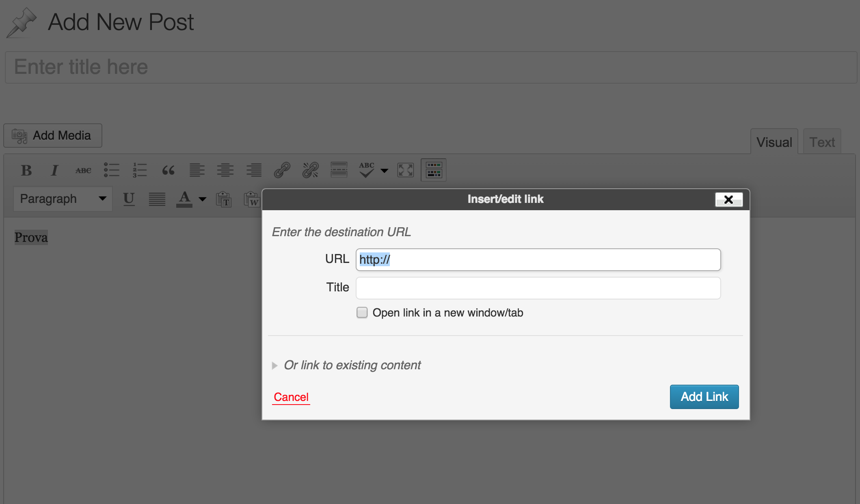Click into the link Title field
Viewport: 860px width, 504px height.
point(538,288)
